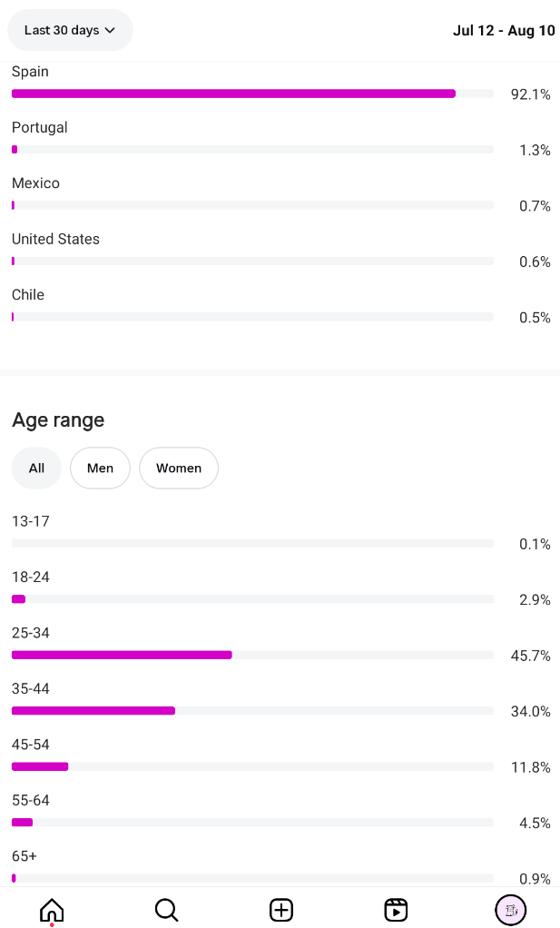Click the Age range heading
The height and width of the screenshot is (928, 560).
pyautogui.click(x=58, y=420)
